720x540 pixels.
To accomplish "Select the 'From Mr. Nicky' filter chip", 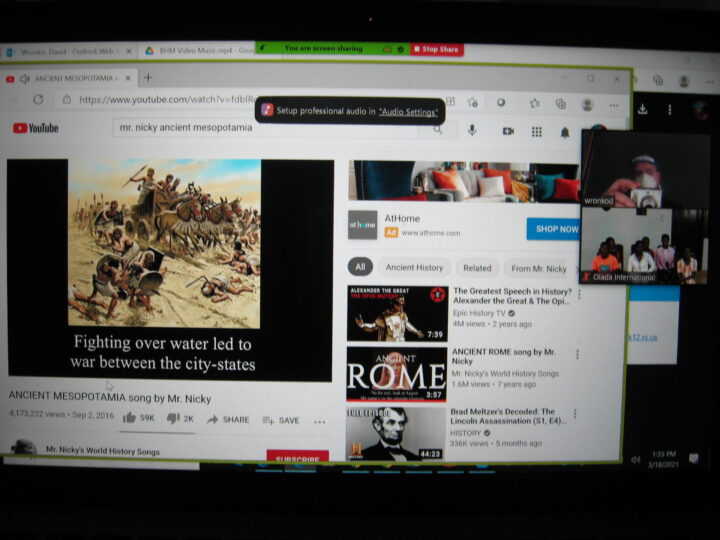I will click(x=538, y=268).
